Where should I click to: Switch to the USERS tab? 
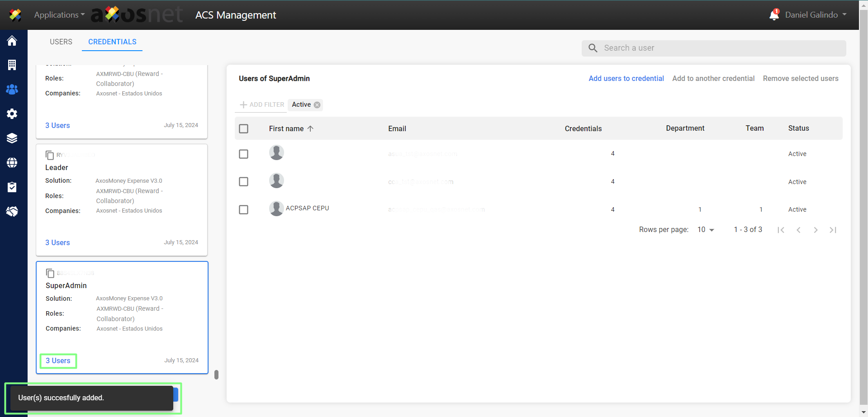click(x=61, y=42)
